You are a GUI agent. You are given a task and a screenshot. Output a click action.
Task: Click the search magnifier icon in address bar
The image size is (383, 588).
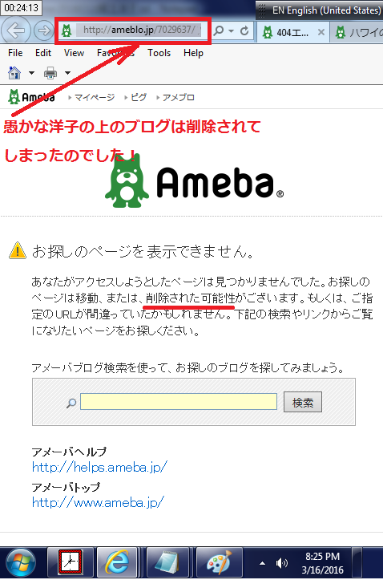pyautogui.click(x=219, y=30)
